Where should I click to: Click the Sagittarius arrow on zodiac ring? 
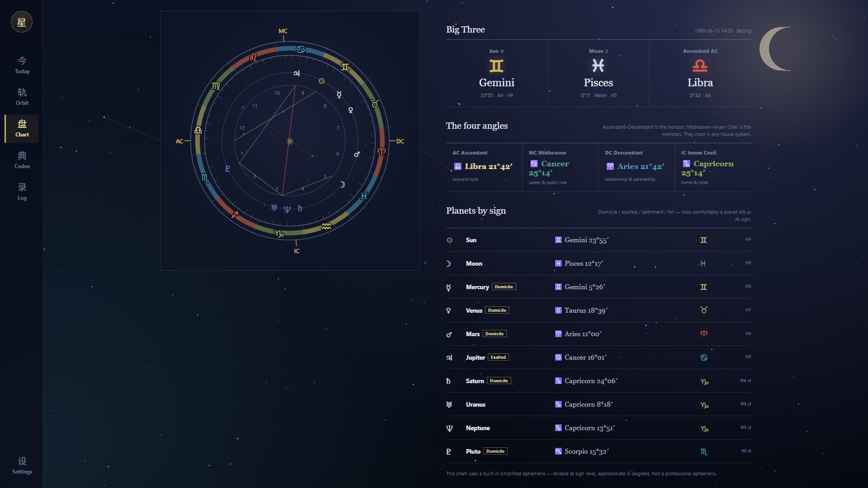235,215
